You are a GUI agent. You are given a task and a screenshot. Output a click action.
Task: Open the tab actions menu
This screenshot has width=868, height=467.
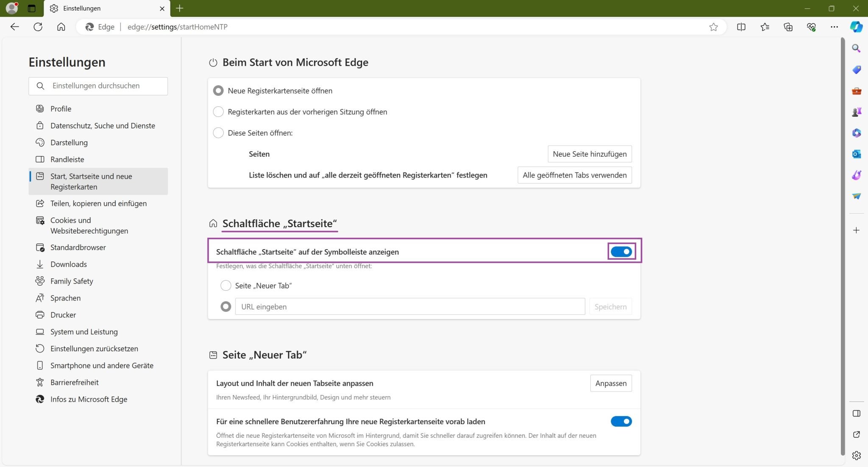(x=31, y=8)
